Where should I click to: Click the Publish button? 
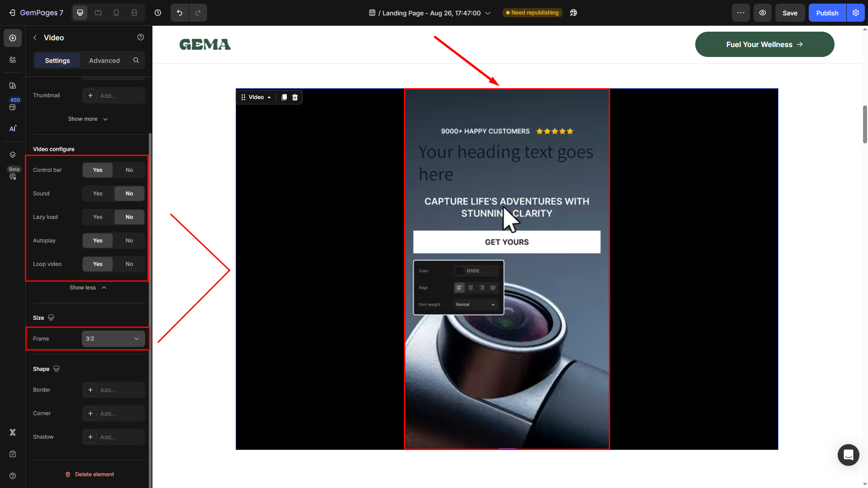(x=827, y=13)
